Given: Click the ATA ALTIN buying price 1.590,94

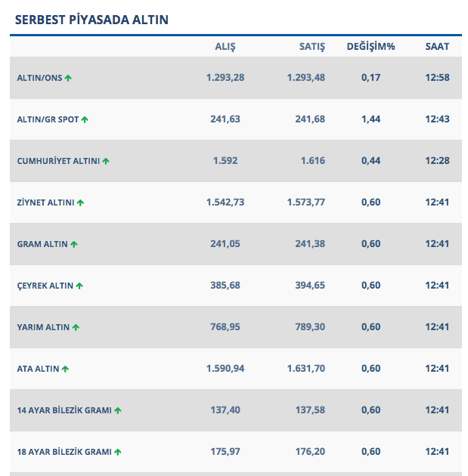Looking at the screenshot, I should point(225,369).
